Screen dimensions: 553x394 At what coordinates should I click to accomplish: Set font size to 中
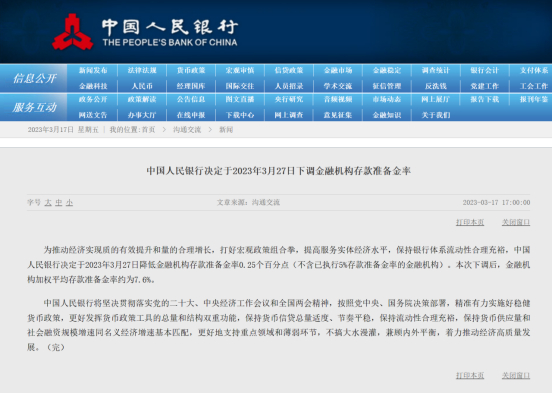pos(59,202)
